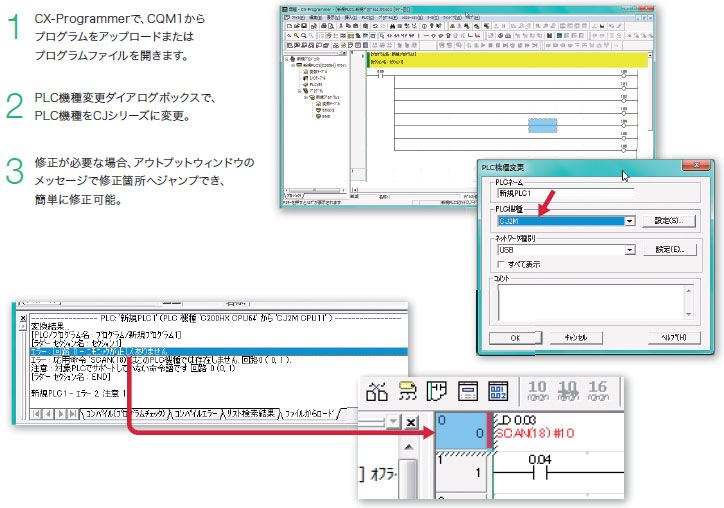Screen dimensions: 724x508
Task: Click the '16' hexadecimal format icon
Action: (x=598, y=390)
